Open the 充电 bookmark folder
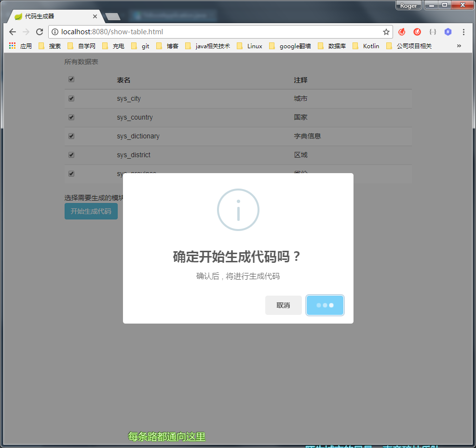 click(x=113, y=46)
